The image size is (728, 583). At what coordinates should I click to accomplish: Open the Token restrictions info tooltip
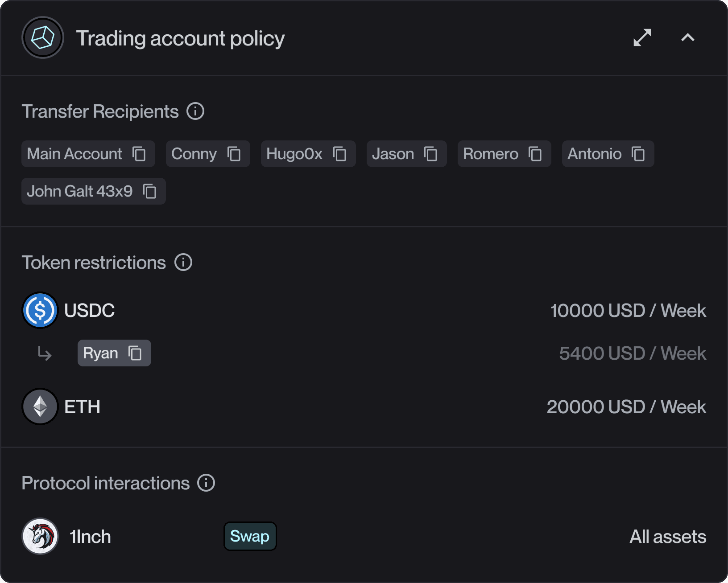(x=182, y=263)
